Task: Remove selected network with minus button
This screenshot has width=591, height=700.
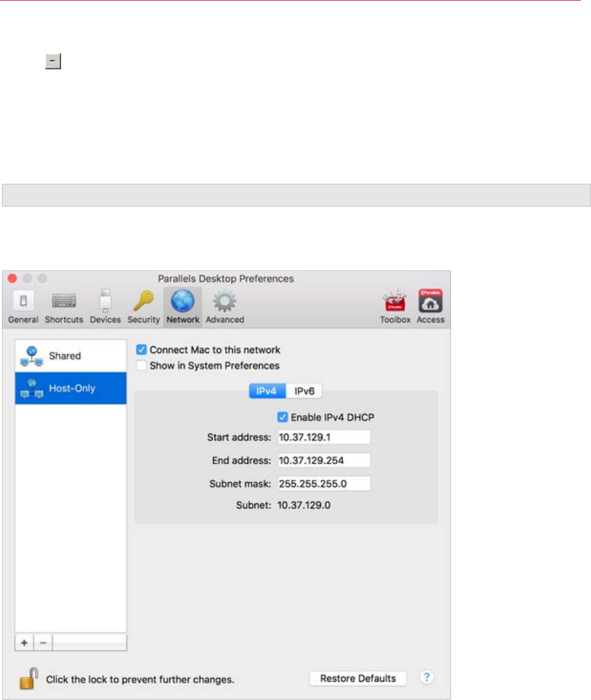Action: pos(43,643)
